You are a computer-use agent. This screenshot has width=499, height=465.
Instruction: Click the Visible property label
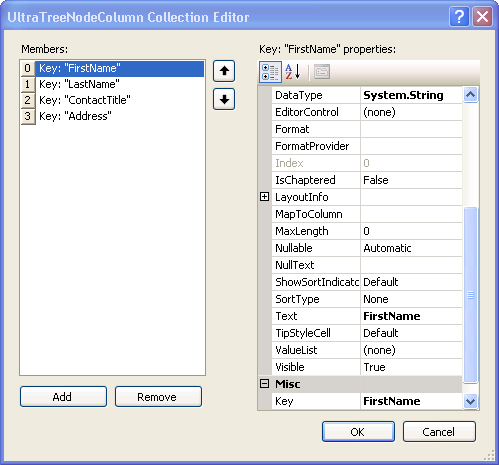(290, 367)
